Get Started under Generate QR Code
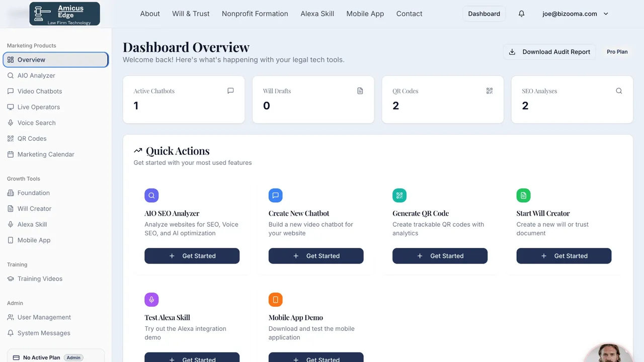 pyautogui.click(x=440, y=256)
